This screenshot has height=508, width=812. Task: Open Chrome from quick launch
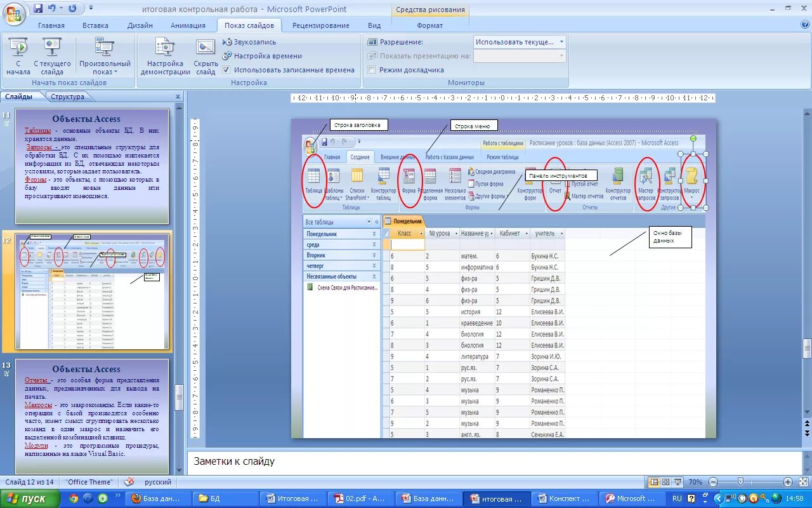(x=73, y=498)
